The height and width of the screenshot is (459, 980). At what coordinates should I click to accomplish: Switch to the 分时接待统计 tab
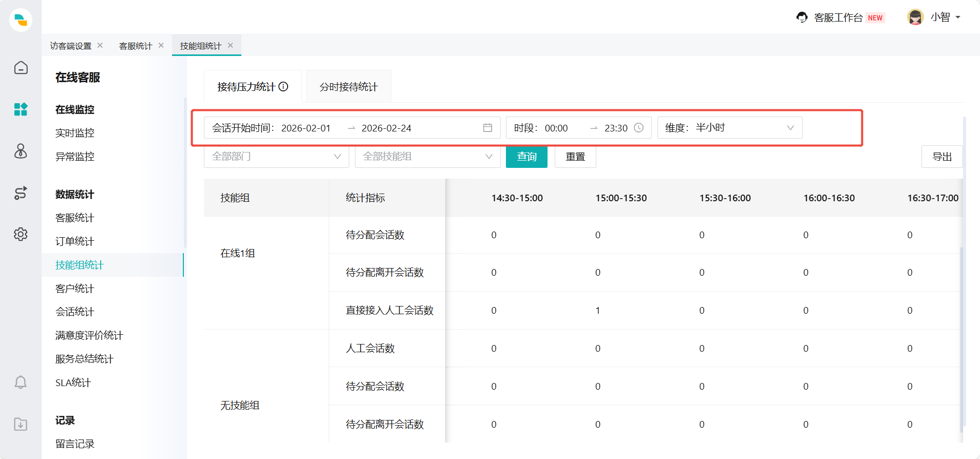tap(348, 87)
